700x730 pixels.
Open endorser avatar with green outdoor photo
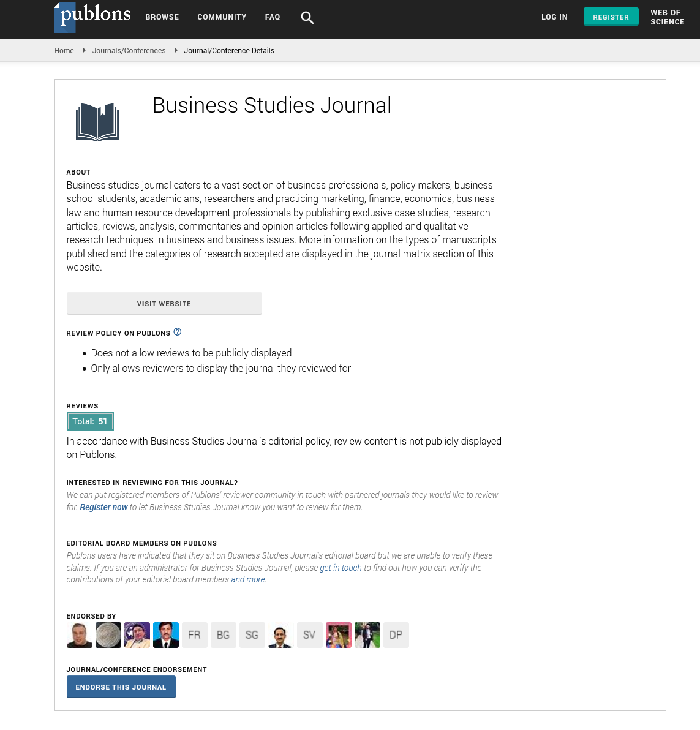point(367,635)
